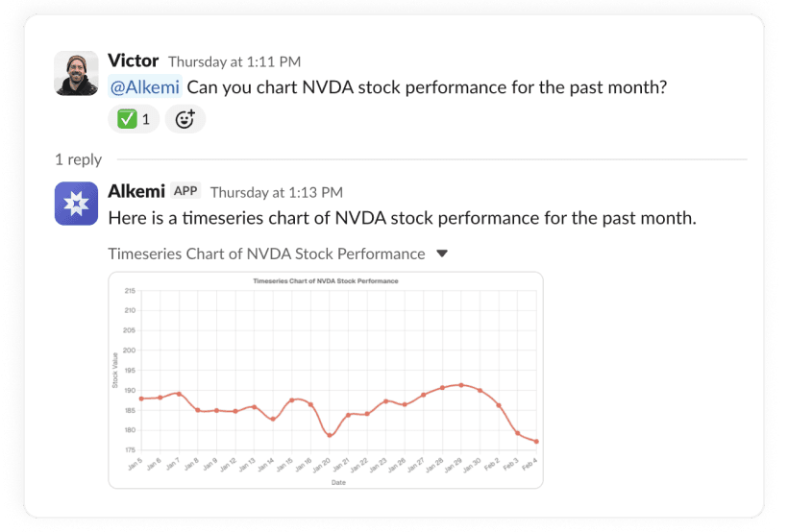Click the APP badge next to Alkemi

185,191
